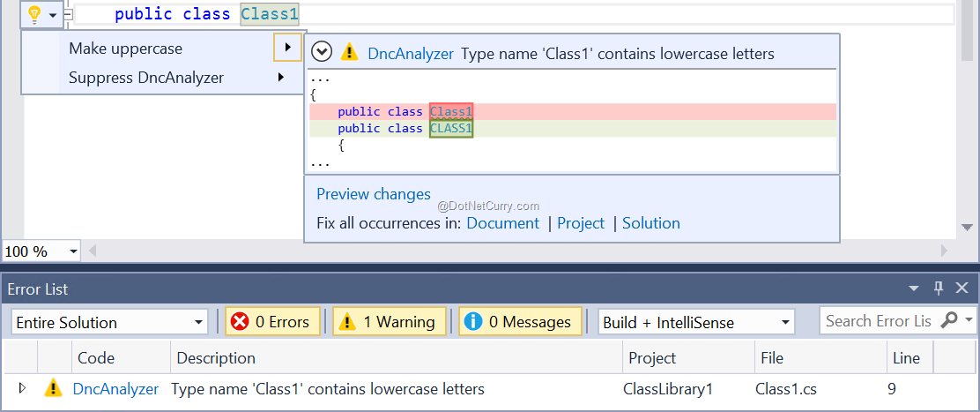
Task: Open the Entire Solution scope dropdown
Action: tap(109, 323)
